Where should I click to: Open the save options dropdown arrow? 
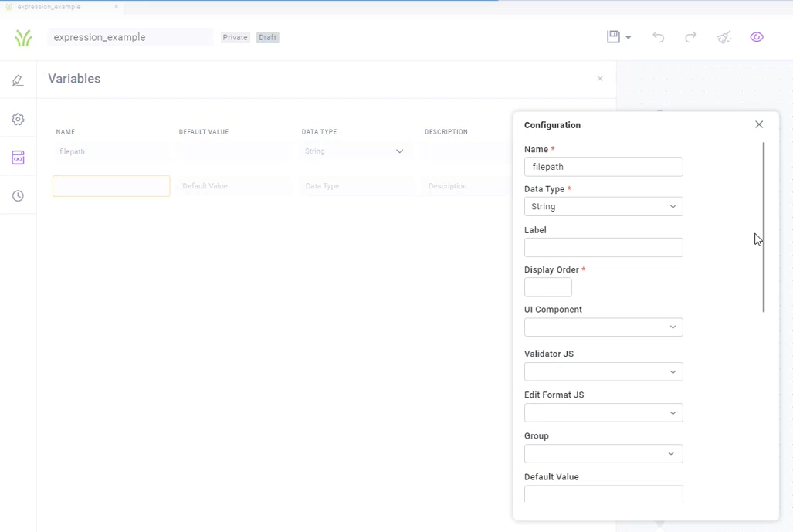(629, 38)
